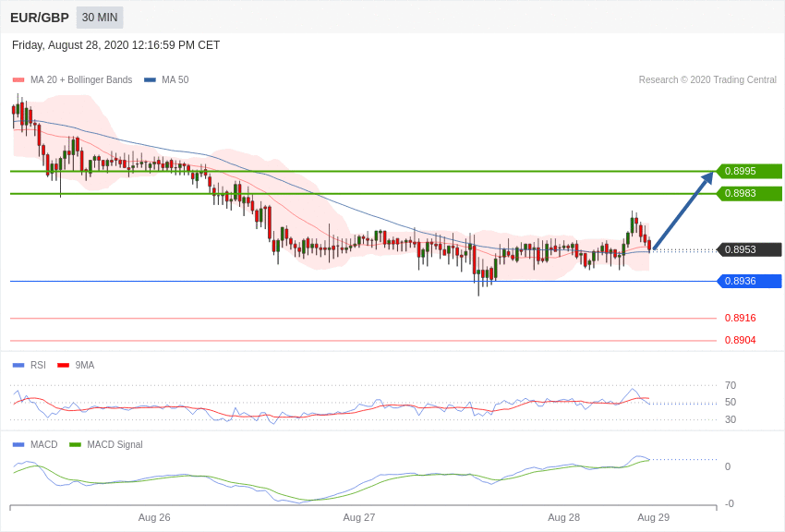Click the MA 20 + Bollinger Bands legend label
Viewport: 785px width, 532px height.
coord(81,80)
